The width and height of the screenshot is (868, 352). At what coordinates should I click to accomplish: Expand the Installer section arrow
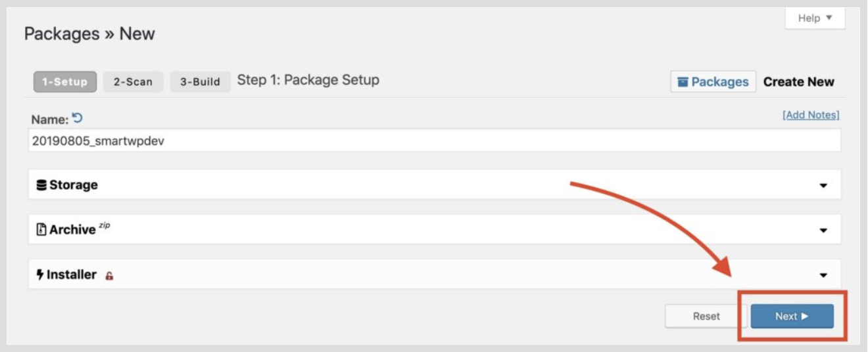coord(823,275)
